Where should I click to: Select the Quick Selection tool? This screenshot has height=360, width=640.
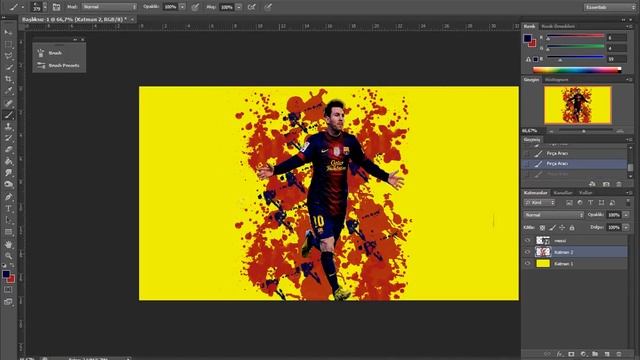point(8,68)
